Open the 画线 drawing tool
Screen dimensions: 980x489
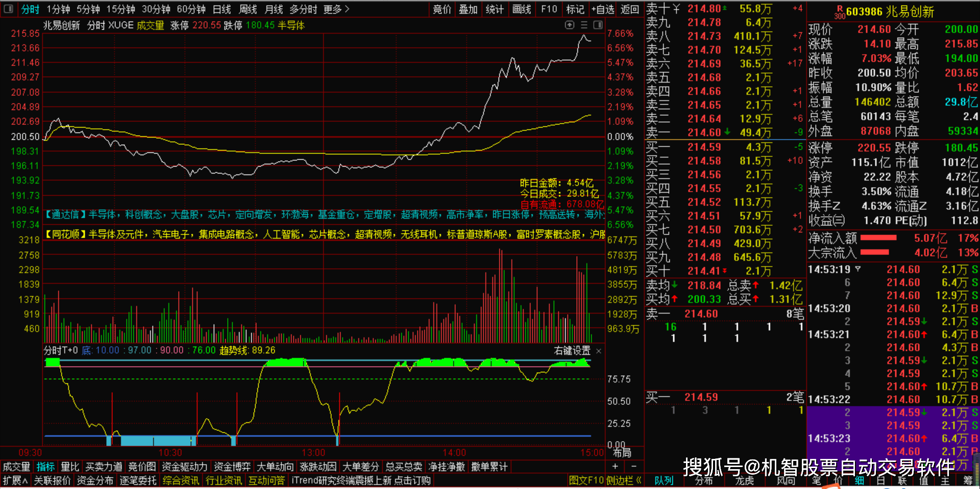pos(522,9)
